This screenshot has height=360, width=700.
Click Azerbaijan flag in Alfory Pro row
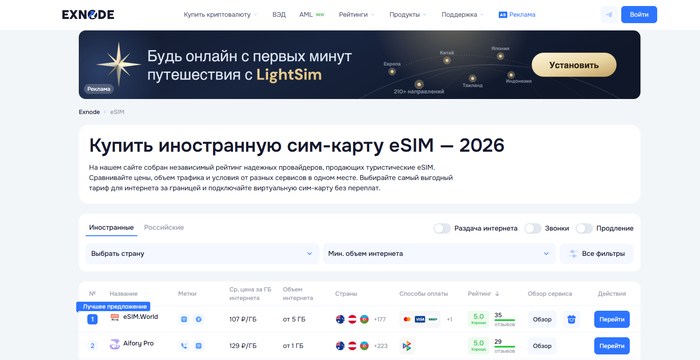(364, 346)
